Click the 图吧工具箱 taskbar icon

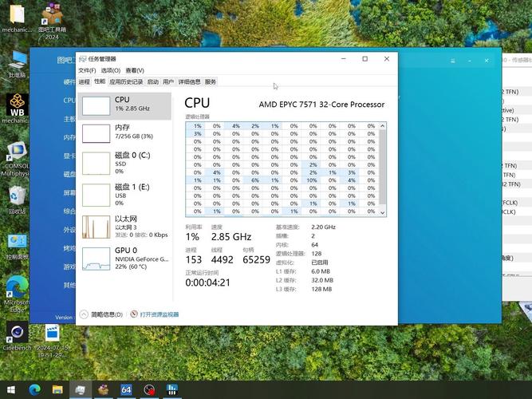(x=103, y=389)
